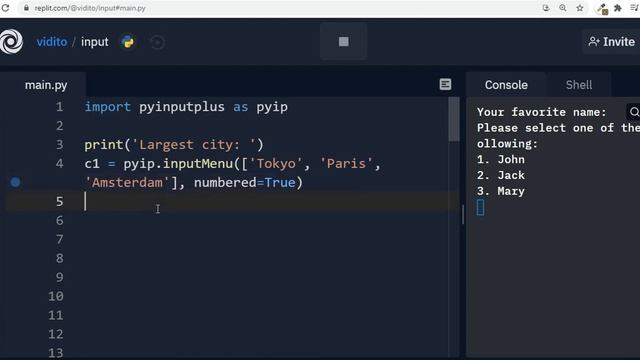640x360 pixels.
Task: Click the blue breakpoint dot in the gutter
Action: (x=16, y=182)
